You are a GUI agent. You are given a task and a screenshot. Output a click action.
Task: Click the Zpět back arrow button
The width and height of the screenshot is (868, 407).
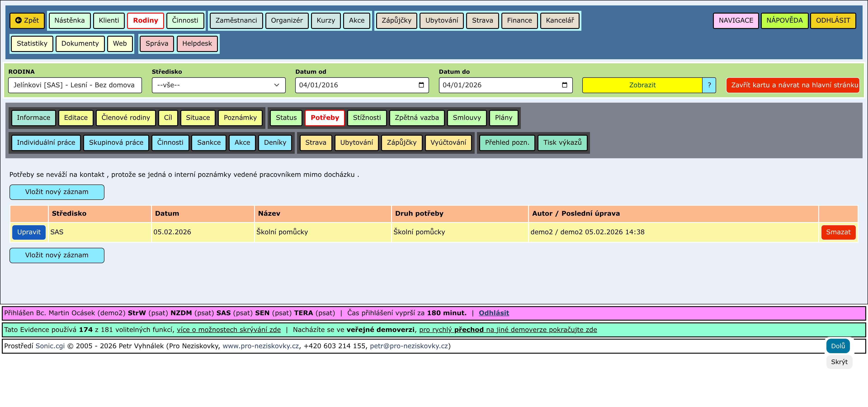(x=27, y=21)
